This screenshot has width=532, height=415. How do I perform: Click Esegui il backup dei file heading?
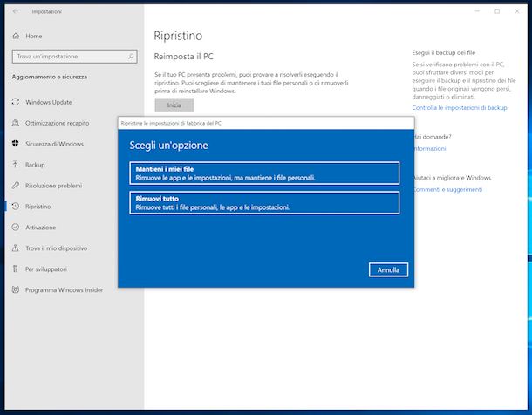pyautogui.click(x=444, y=52)
